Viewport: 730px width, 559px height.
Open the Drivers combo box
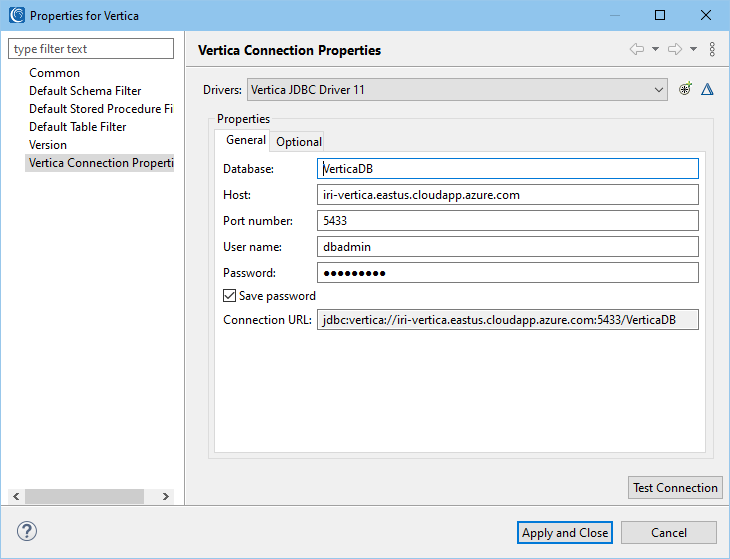click(457, 89)
